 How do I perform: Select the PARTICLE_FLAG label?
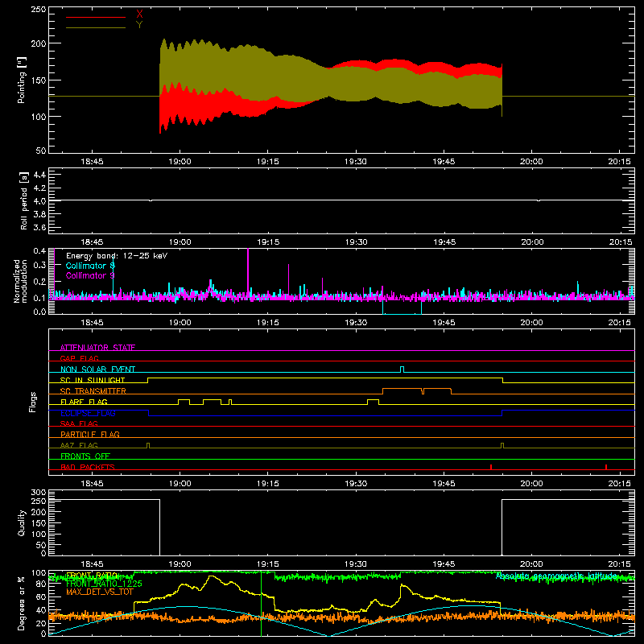(90, 434)
